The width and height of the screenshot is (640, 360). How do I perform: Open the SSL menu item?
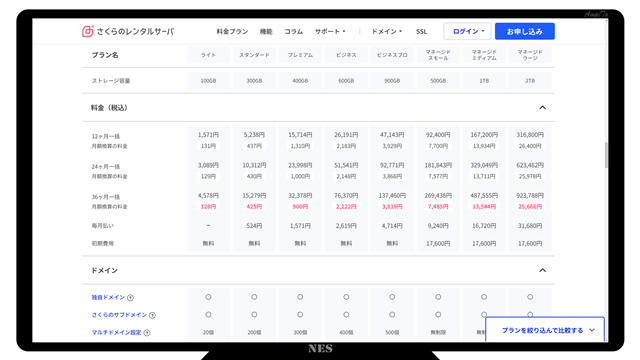click(421, 31)
